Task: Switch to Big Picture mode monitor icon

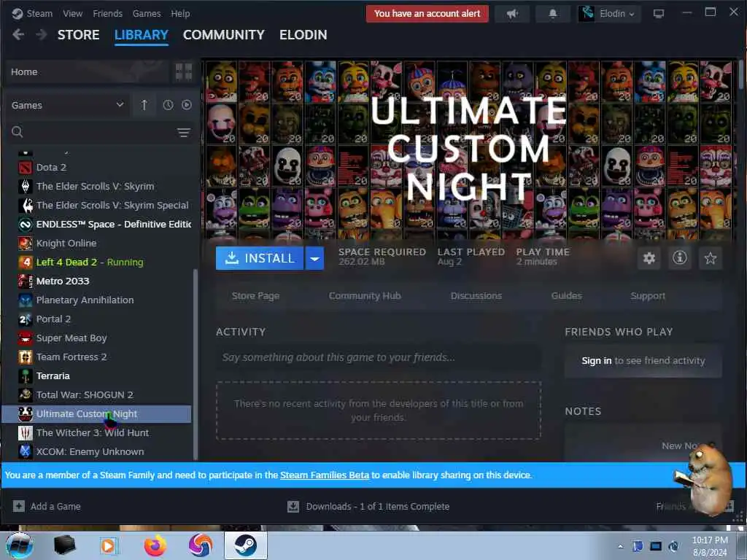Action: click(x=659, y=14)
